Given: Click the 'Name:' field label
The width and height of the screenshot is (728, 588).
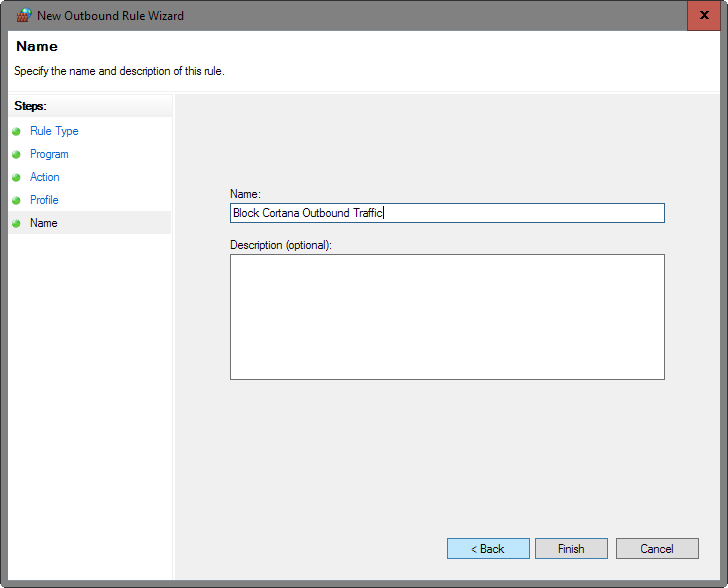Looking at the screenshot, I should pyautogui.click(x=245, y=194).
